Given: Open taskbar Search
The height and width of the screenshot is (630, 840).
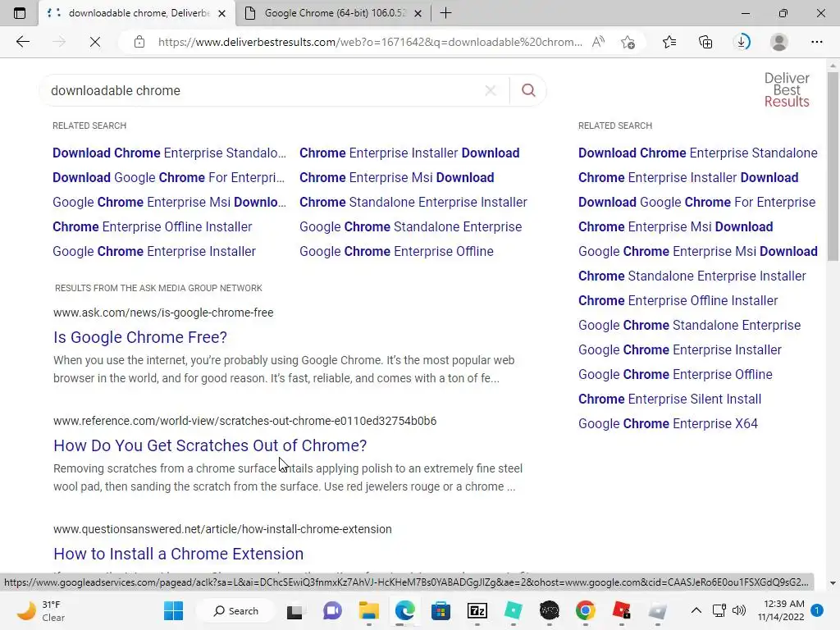Looking at the screenshot, I should (235, 610).
